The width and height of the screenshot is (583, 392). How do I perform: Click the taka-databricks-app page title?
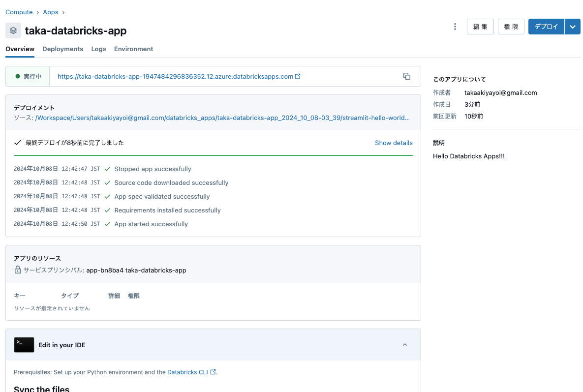click(x=76, y=30)
